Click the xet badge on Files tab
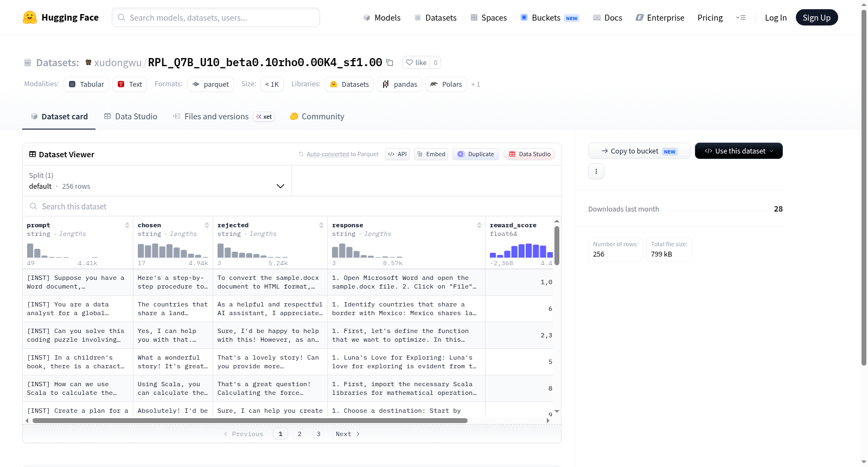The width and height of the screenshot is (868, 467). point(264,117)
